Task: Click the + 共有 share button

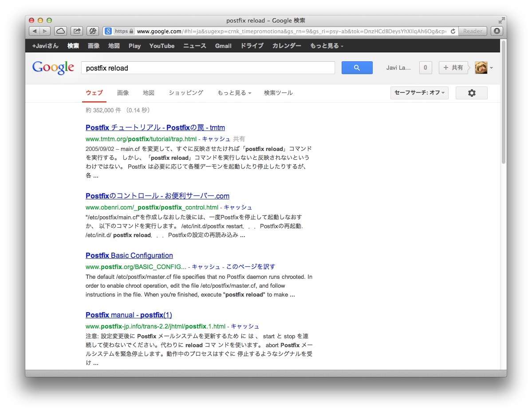Action: coord(453,67)
